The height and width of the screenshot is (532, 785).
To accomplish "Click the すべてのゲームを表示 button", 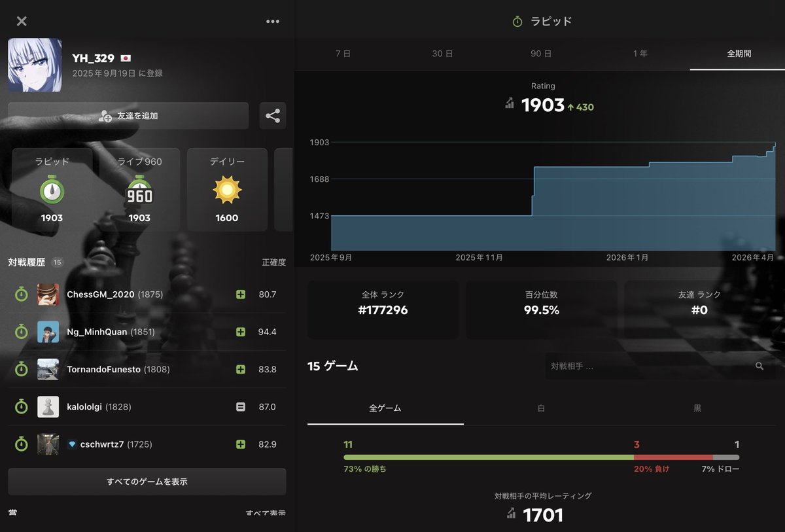I will pos(147,482).
